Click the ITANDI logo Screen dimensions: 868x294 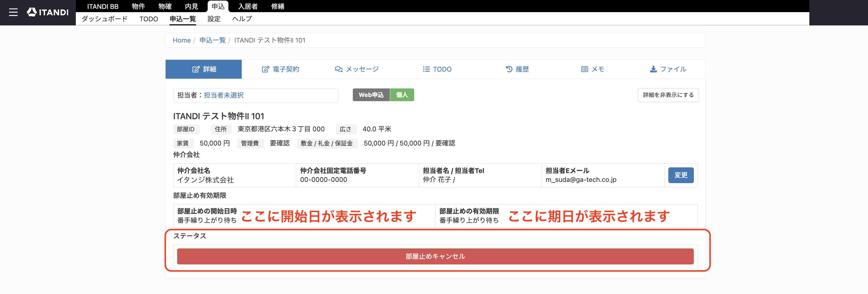pos(47,12)
